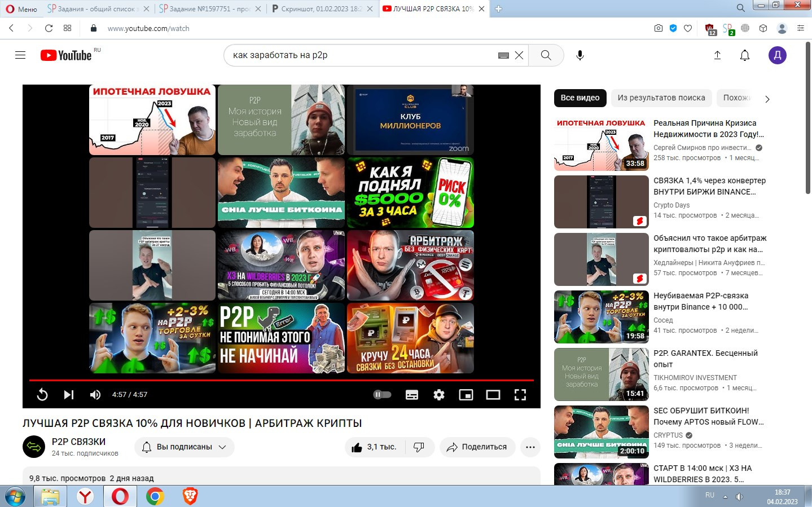
Task: Select the Все видео filter chip
Action: [580, 98]
